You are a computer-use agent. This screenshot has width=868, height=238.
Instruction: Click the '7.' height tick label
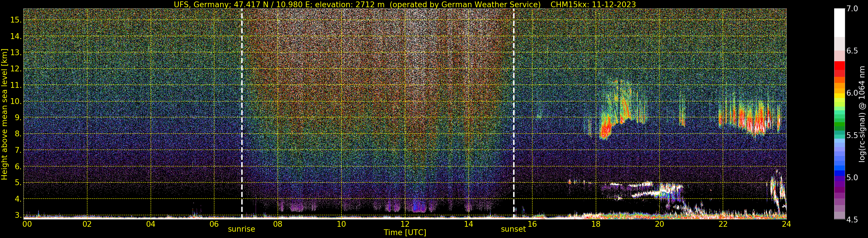18,150
